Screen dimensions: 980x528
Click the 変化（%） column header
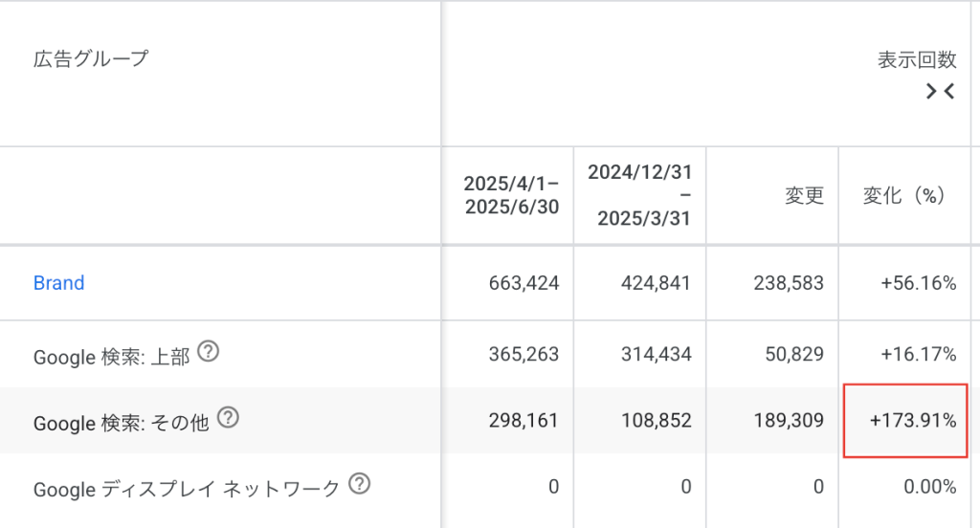(x=903, y=195)
